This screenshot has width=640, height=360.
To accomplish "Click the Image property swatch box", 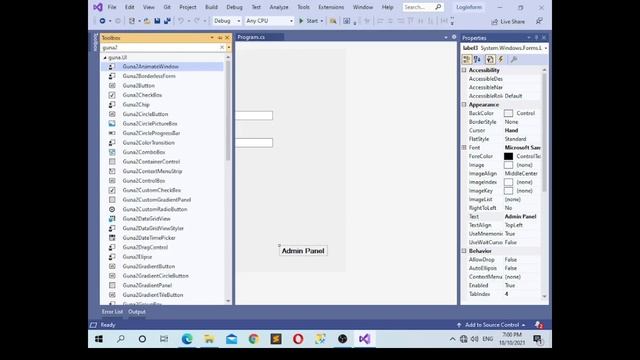I will click(508, 165).
